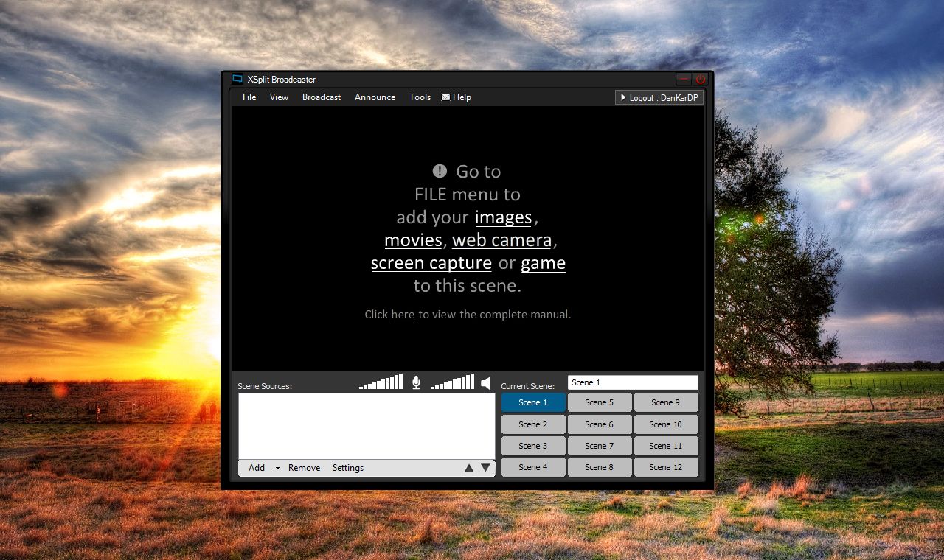Click the web camera link
The width and height of the screenshot is (944, 560).
(x=502, y=240)
